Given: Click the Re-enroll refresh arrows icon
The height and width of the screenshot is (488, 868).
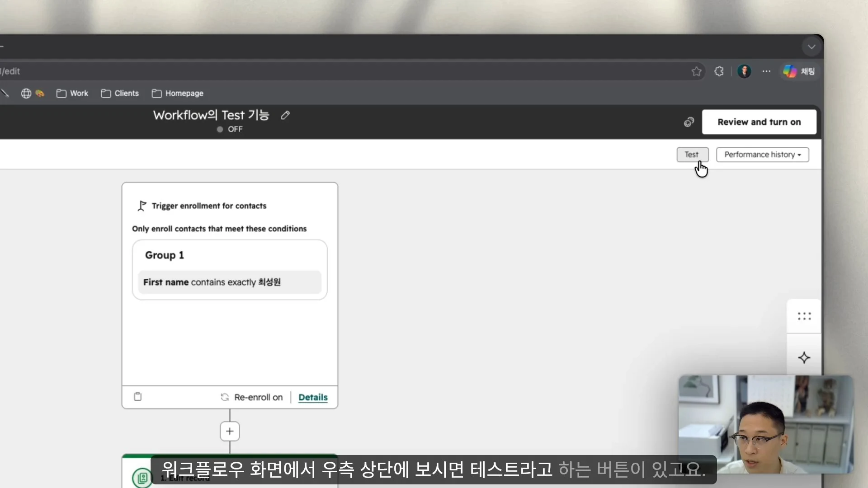Looking at the screenshot, I should coord(225,397).
